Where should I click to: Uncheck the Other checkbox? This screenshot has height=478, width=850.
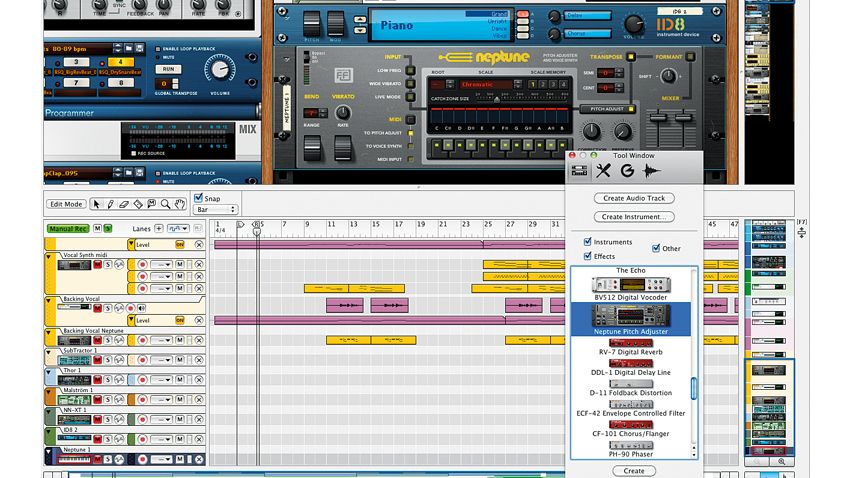pos(656,248)
